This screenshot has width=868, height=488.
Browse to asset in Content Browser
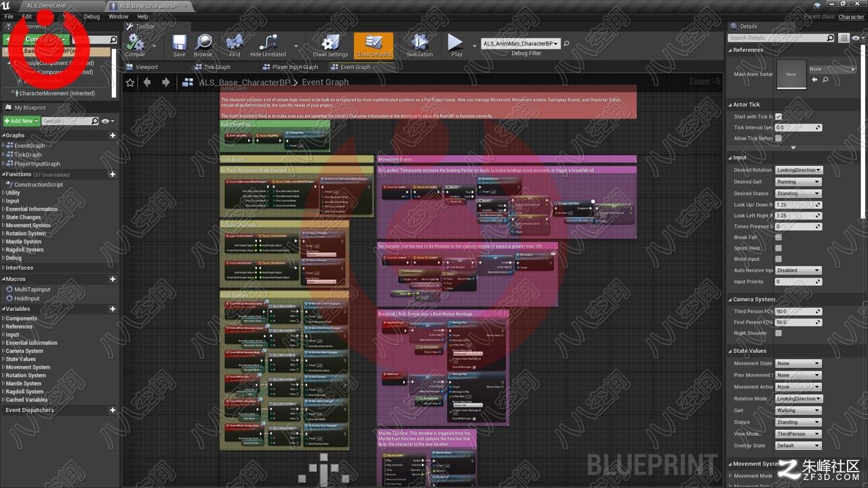coord(203,45)
